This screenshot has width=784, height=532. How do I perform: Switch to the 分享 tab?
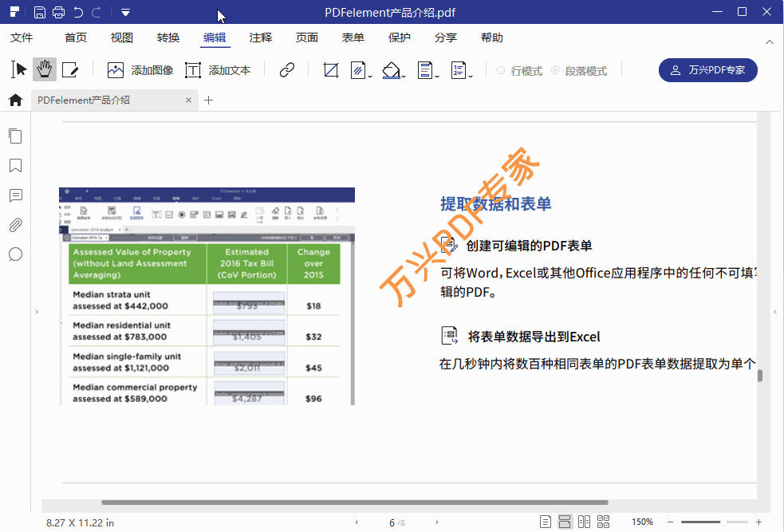coord(446,37)
